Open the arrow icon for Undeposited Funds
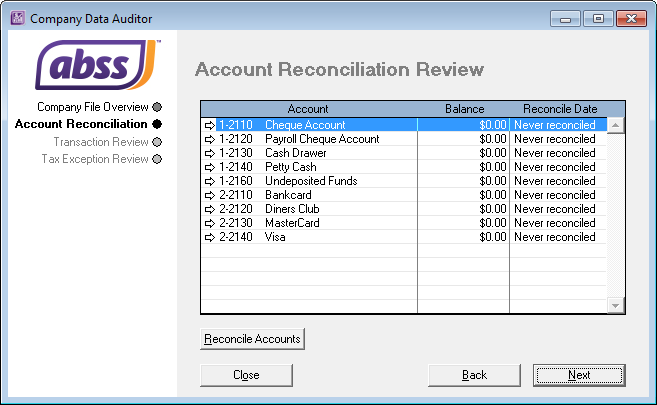Image resolution: width=657 pixels, height=405 pixels. tap(209, 181)
